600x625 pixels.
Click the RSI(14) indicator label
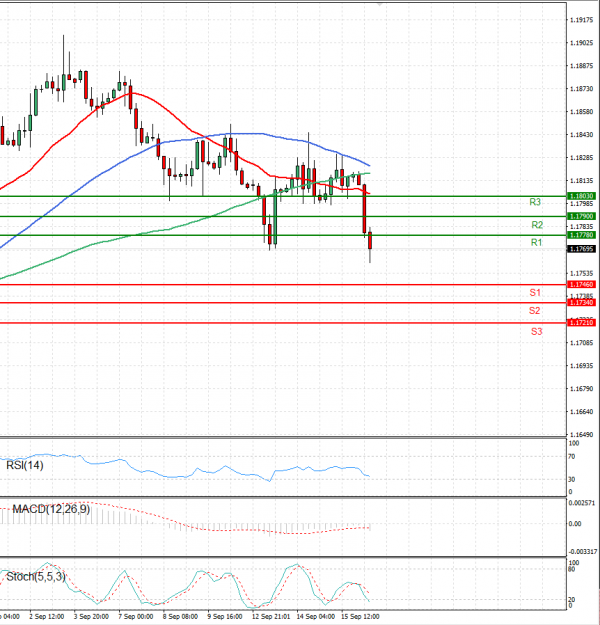click(25, 465)
